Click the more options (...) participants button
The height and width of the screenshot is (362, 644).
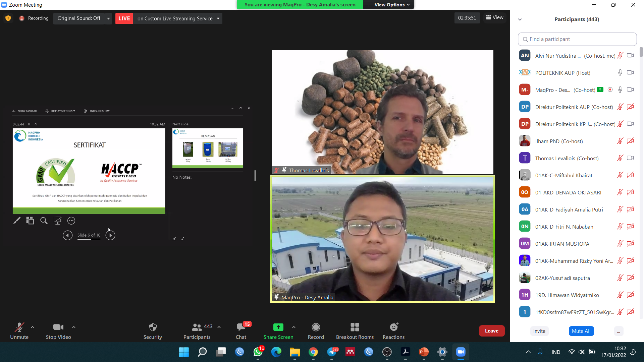(619, 331)
